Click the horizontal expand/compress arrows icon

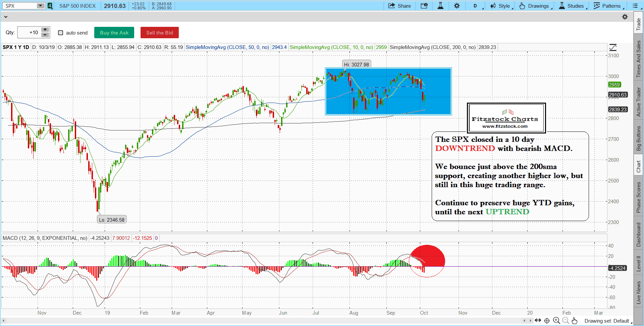(538, 320)
